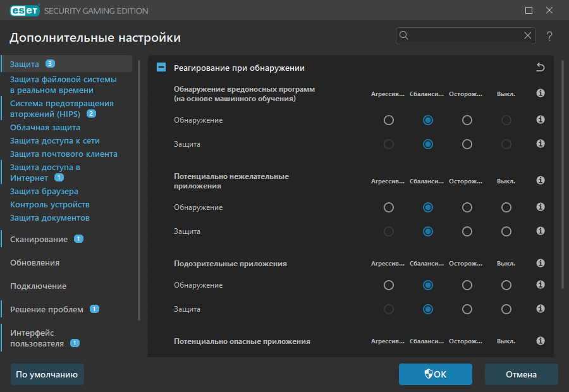Open info icon on unwanted apps Обнаружение row

point(541,207)
